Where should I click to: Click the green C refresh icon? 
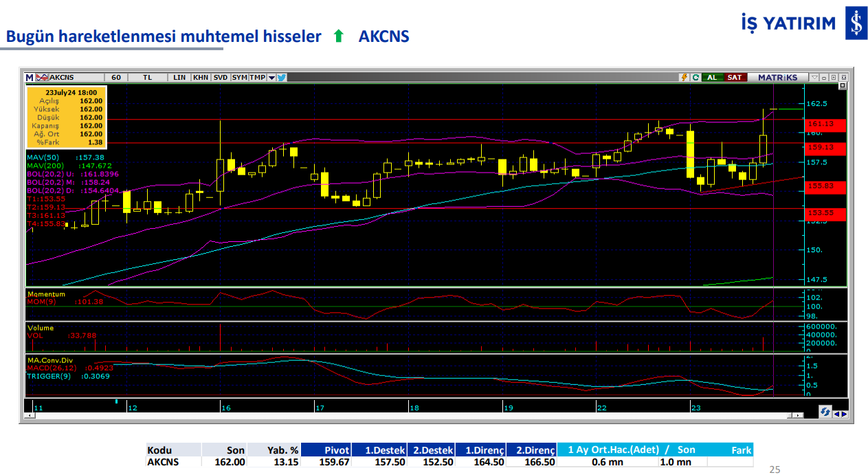click(x=695, y=78)
